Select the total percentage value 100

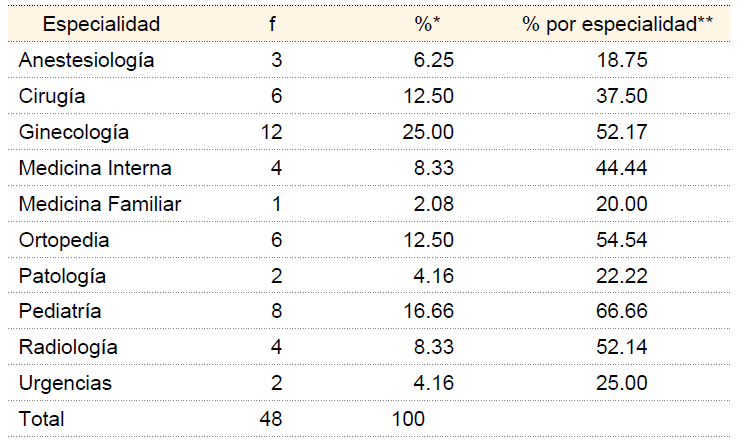408,420
